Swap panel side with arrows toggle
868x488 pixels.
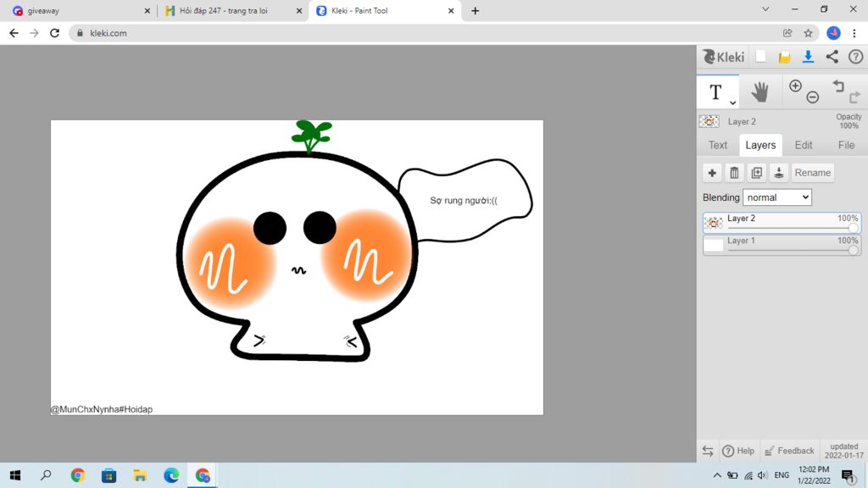click(x=708, y=451)
